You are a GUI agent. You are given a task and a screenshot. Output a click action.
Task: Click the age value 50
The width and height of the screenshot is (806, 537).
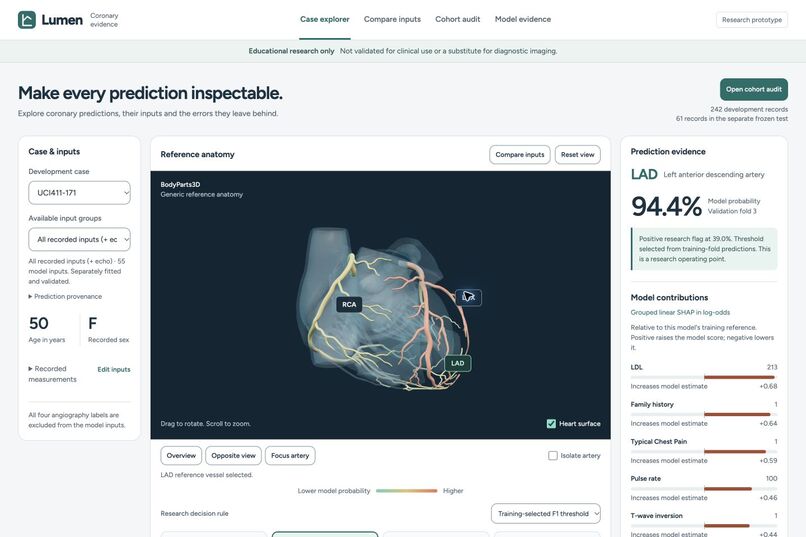(x=39, y=323)
